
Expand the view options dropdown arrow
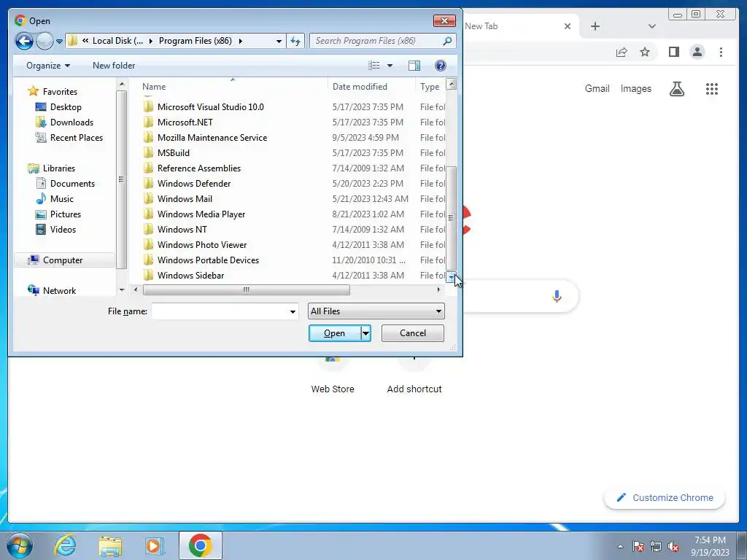coord(390,66)
